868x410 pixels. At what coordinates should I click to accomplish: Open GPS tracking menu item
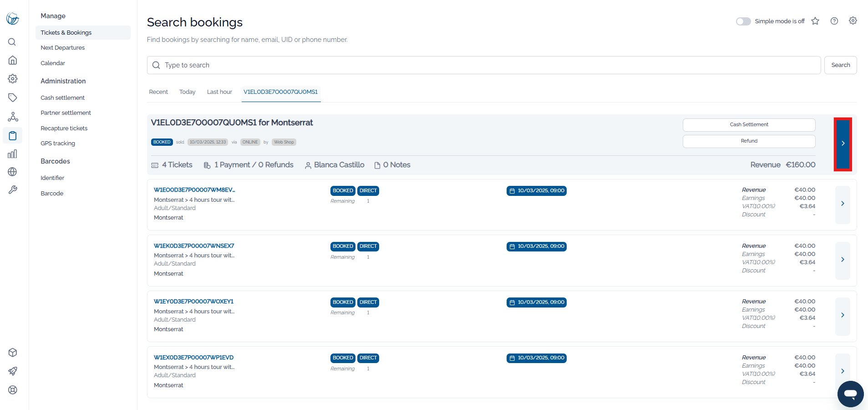[x=58, y=143]
